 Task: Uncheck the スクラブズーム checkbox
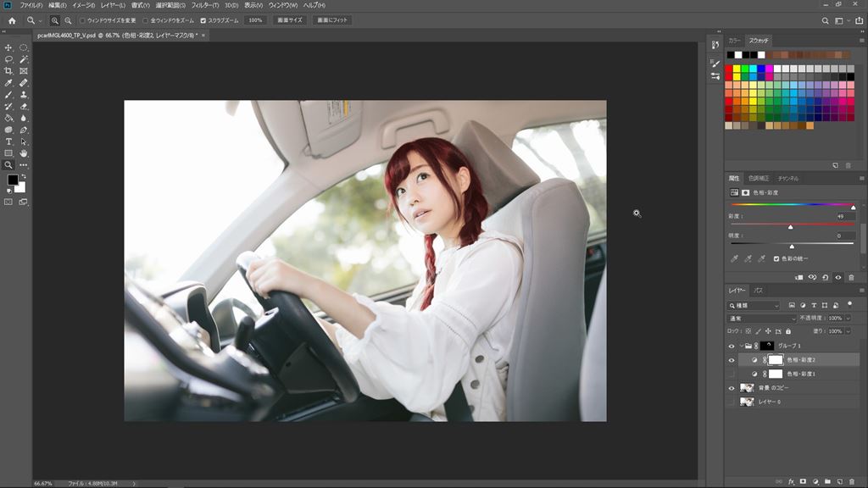tap(203, 20)
